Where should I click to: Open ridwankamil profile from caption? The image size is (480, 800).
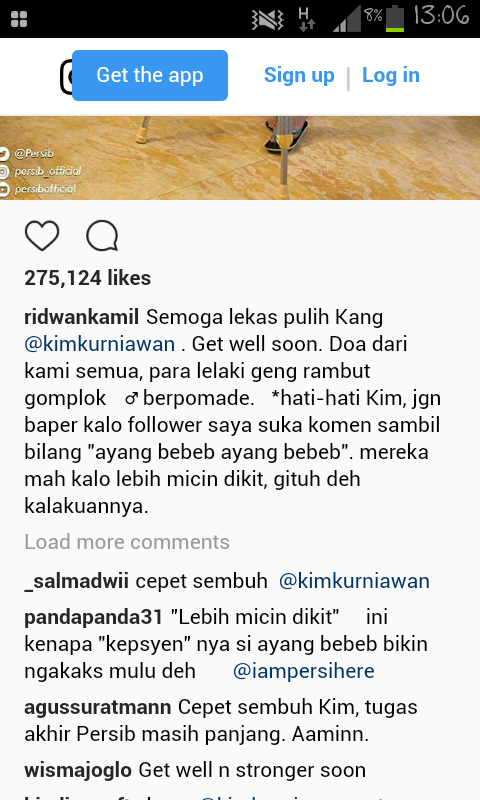pyautogui.click(x=82, y=317)
